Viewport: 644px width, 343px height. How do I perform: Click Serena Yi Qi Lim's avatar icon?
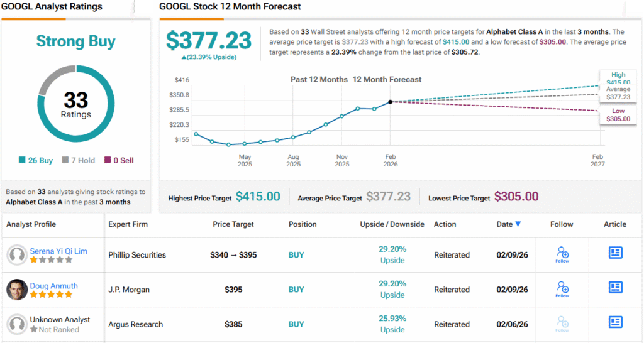[x=17, y=255]
